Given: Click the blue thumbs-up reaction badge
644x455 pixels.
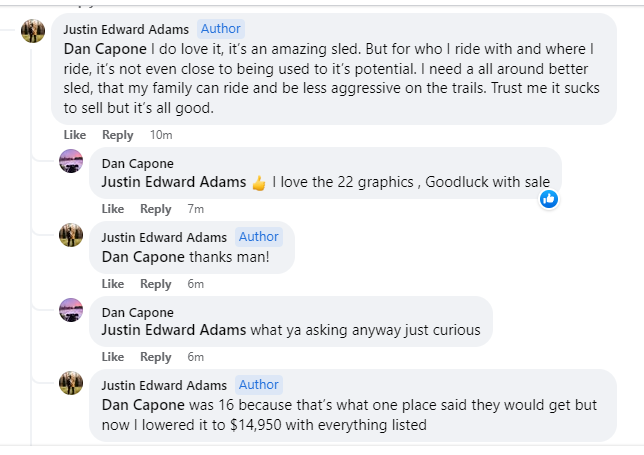Looking at the screenshot, I should click(x=549, y=199).
